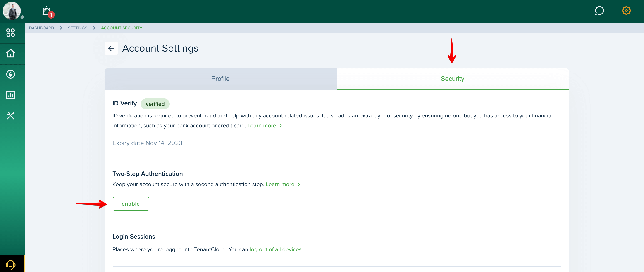The height and width of the screenshot is (272, 644).
Task: Enable two-step authentication
Action: click(x=131, y=204)
